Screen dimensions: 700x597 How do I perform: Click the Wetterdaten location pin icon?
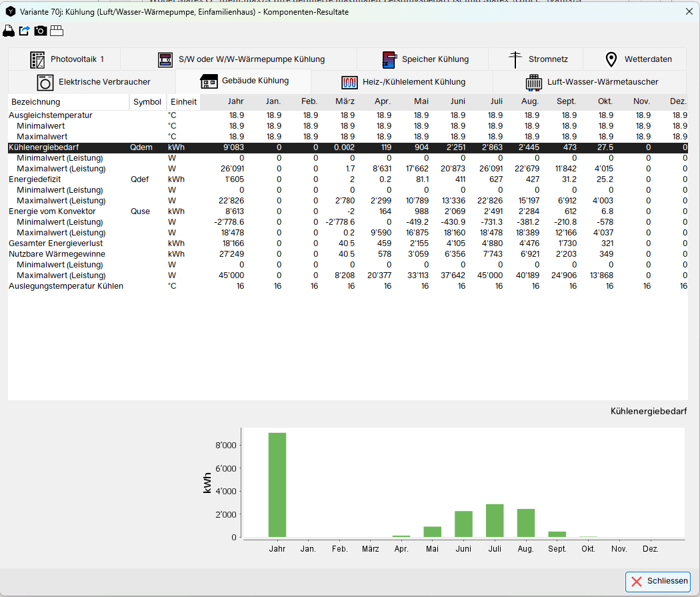[611, 59]
